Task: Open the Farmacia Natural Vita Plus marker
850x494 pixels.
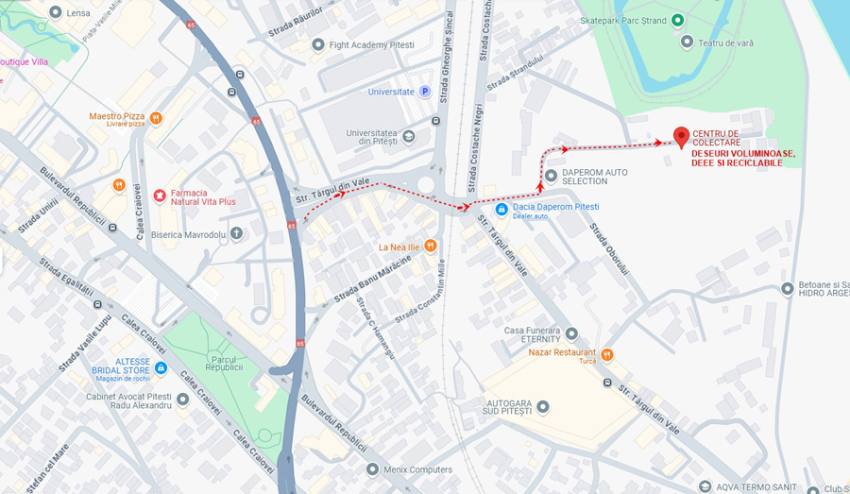Action: pos(159,196)
